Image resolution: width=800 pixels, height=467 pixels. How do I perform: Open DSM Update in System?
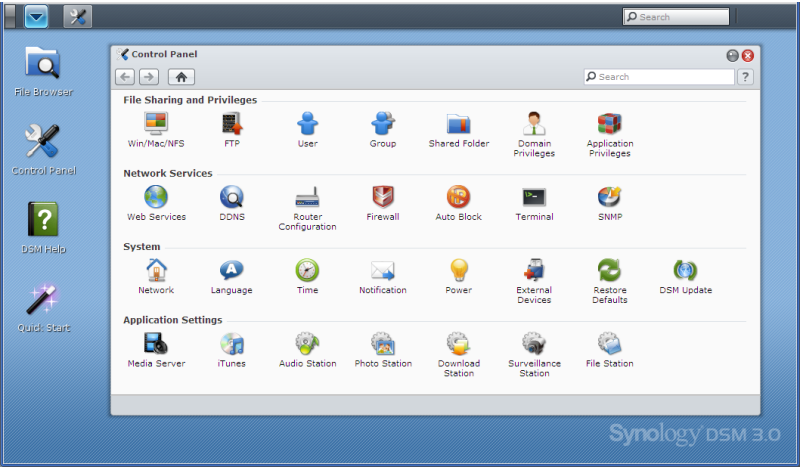[685, 270]
